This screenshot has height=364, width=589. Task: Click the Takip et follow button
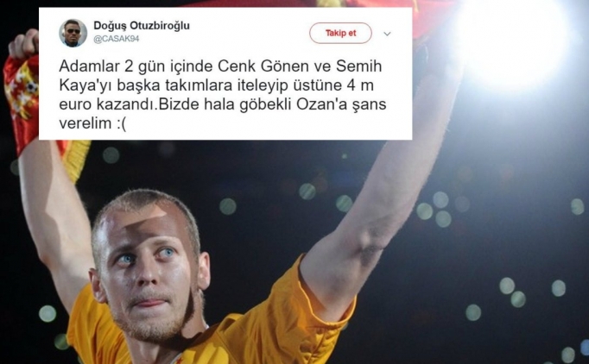340,33
